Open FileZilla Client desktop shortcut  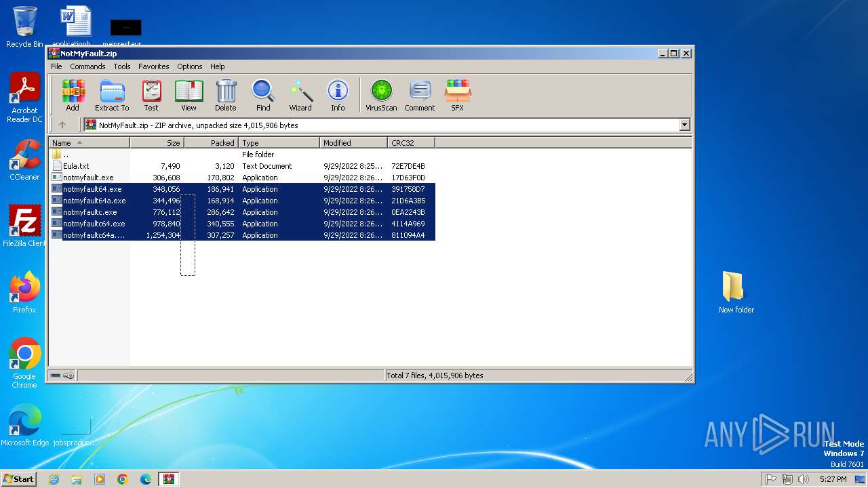pyautogui.click(x=24, y=226)
